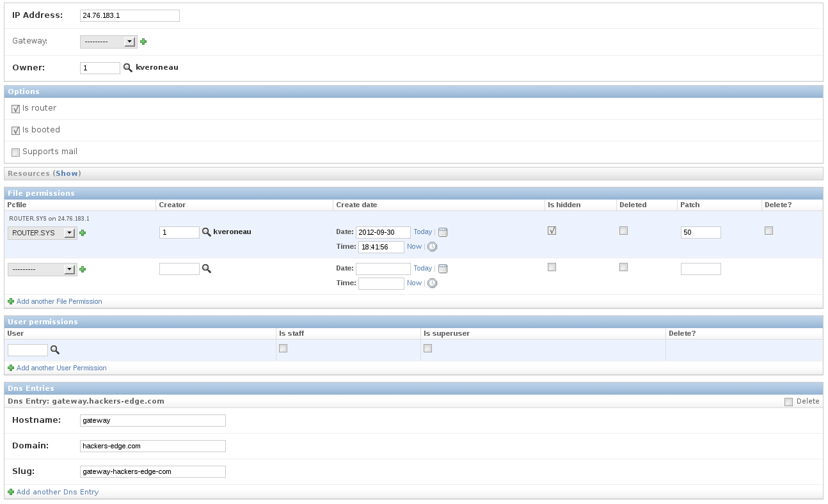Edit the Slug field
Screen dimensions: 828x504
(153, 471)
